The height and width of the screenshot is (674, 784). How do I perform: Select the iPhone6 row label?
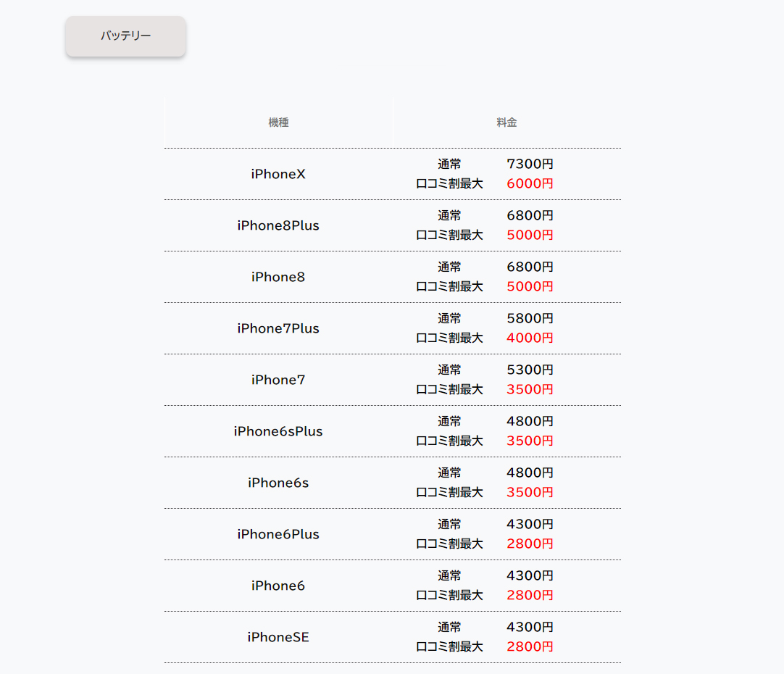(x=278, y=586)
